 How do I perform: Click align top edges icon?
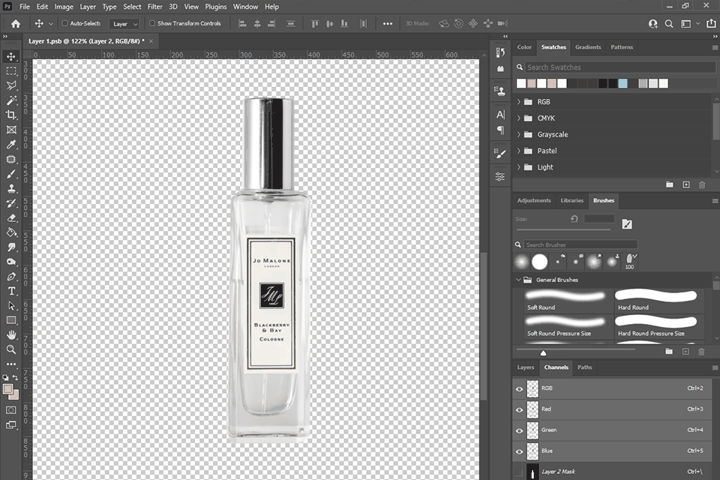(315, 23)
